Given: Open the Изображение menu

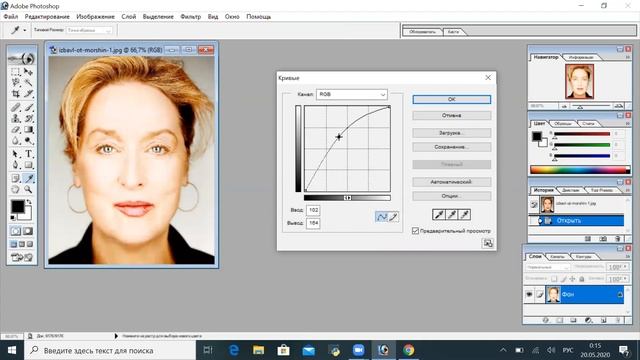Looking at the screenshot, I should 96,17.
